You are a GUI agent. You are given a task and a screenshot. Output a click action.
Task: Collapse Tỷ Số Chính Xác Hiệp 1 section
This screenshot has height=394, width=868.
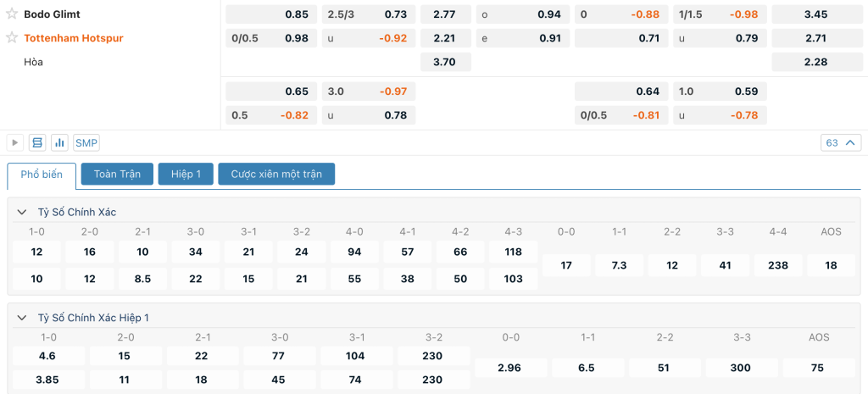[x=22, y=318]
